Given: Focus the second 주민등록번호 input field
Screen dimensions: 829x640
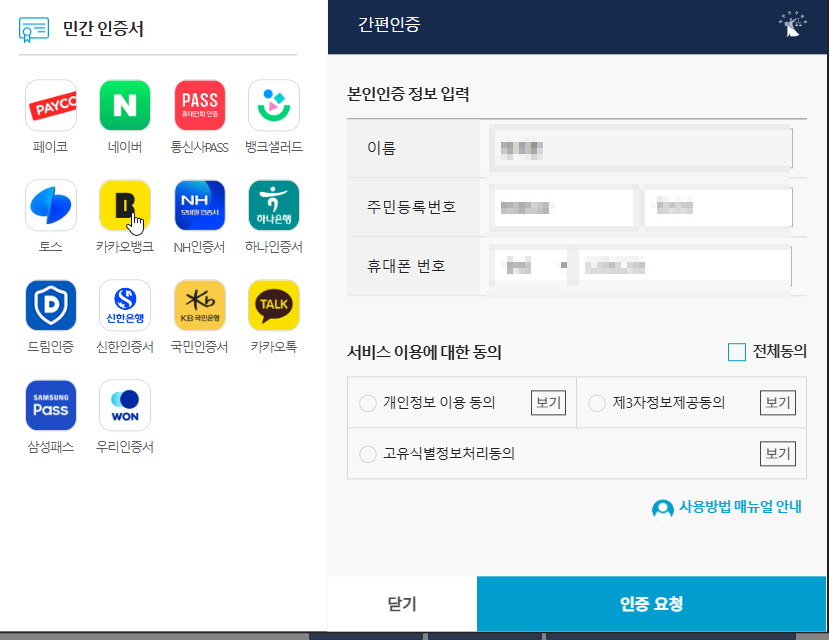Looking at the screenshot, I should [x=718, y=207].
